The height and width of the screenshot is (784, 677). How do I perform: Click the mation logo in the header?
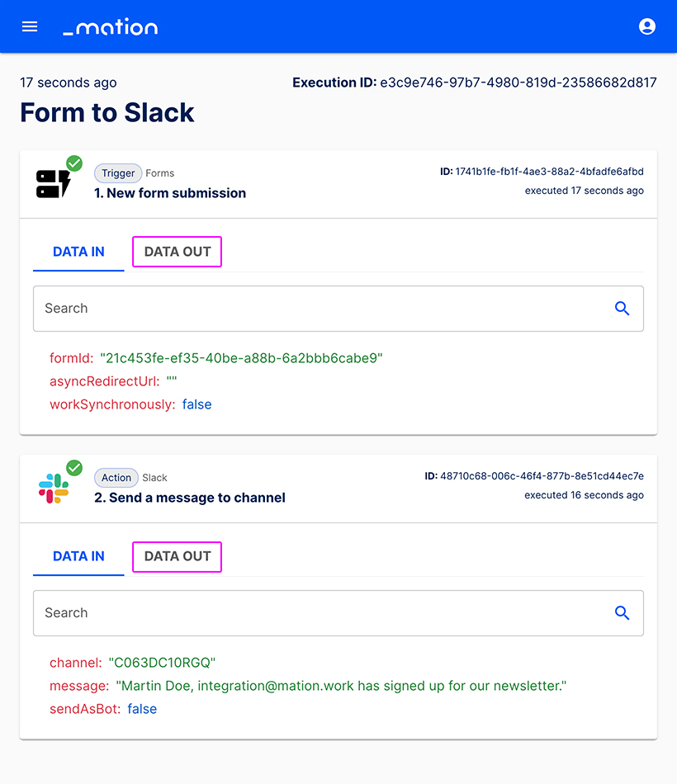[109, 26]
